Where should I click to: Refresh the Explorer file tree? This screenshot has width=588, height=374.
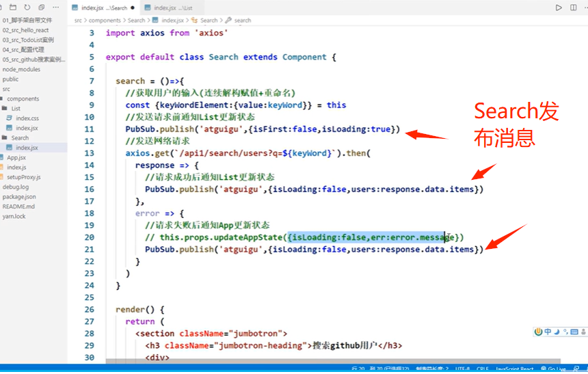coord(27,7)
